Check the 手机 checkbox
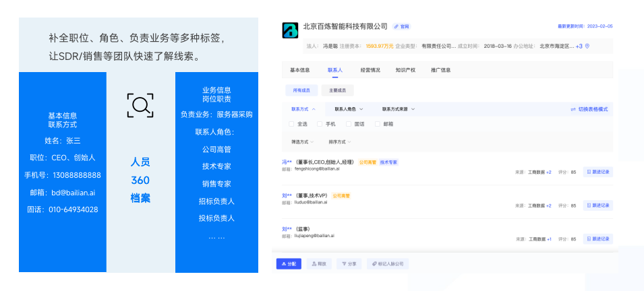 (x=320, y=124)
